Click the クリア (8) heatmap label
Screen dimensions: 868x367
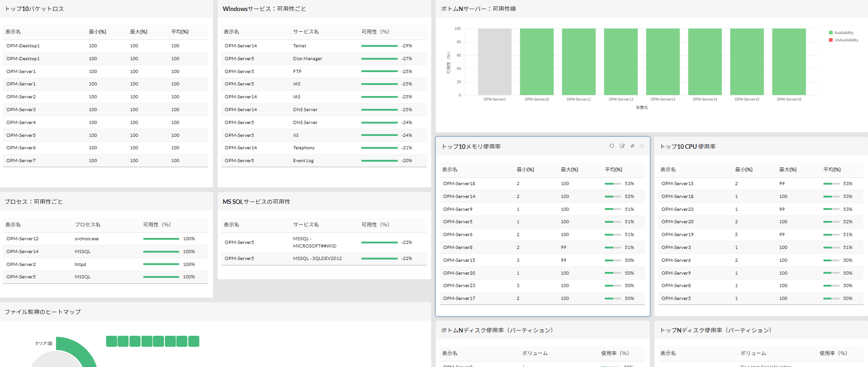click(x=44, y=344)
